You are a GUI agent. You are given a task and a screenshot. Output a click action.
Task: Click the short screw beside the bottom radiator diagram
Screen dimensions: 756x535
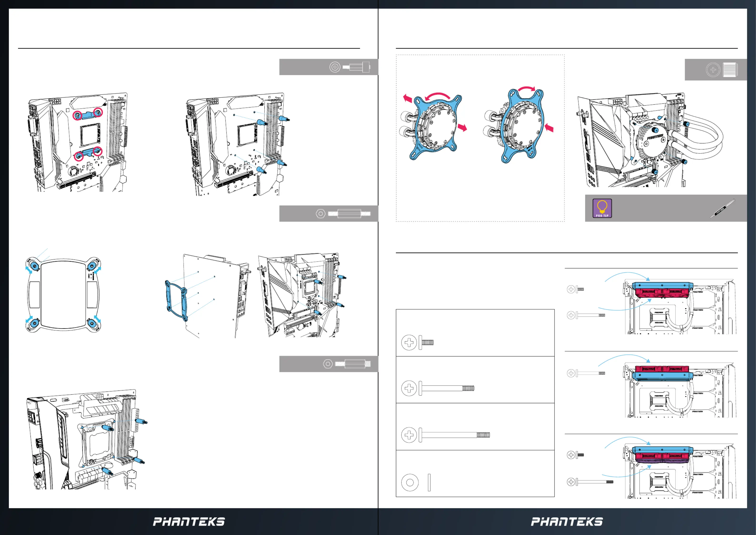[x=575, y=455]
